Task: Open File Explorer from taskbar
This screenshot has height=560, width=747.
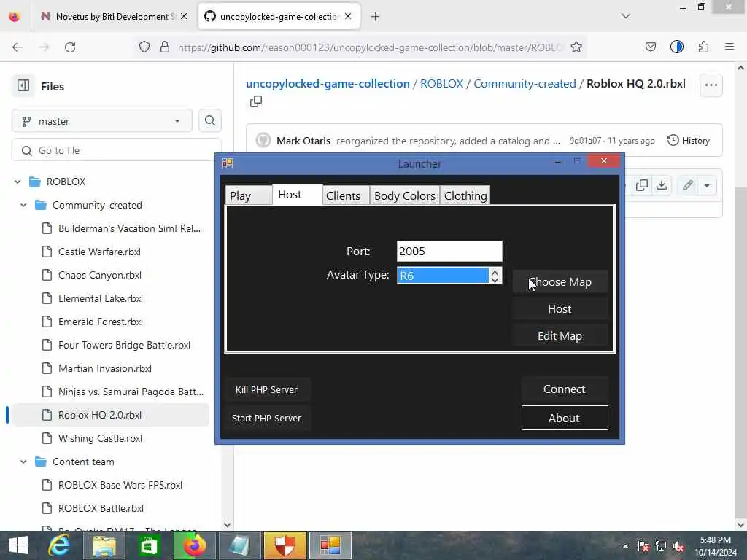Action: click(104, 545)
